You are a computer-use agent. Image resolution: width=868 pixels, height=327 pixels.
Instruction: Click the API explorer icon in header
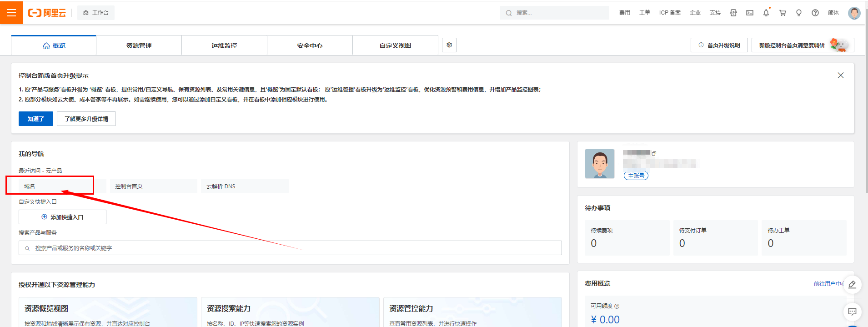tap(733, 13)
